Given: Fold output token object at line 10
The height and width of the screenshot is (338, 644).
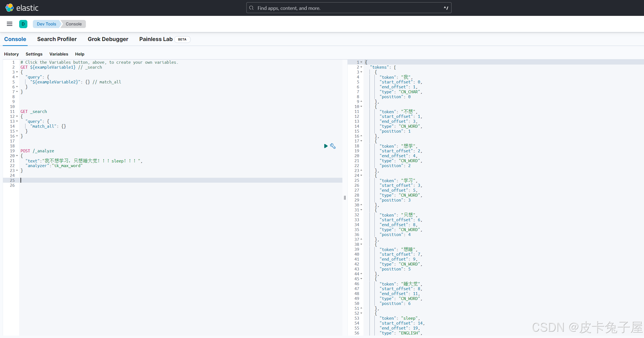Looking at the screenshot, I should 361,107.
